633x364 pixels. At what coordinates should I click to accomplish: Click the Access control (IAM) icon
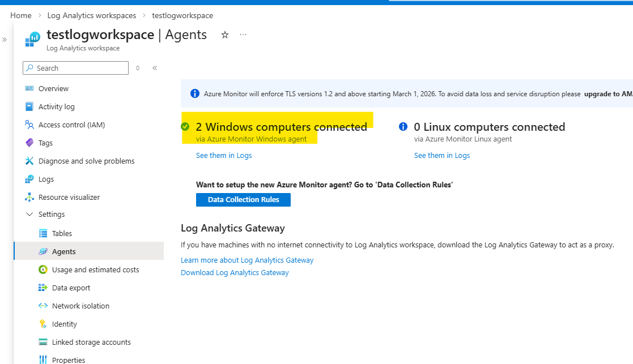[x=29, y=125]
